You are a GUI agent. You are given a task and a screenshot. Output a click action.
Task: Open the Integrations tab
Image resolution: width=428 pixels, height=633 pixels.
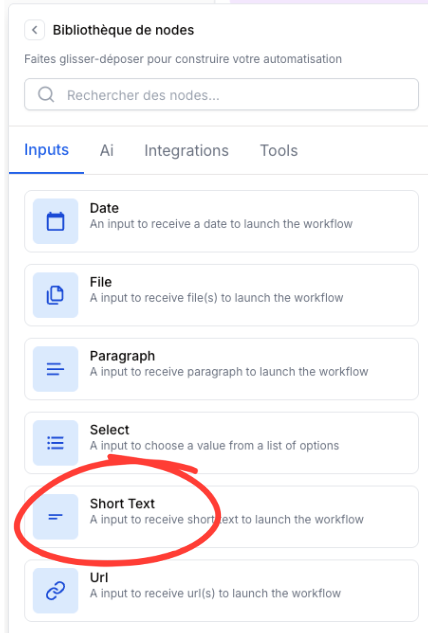click(x=187, y=151)
